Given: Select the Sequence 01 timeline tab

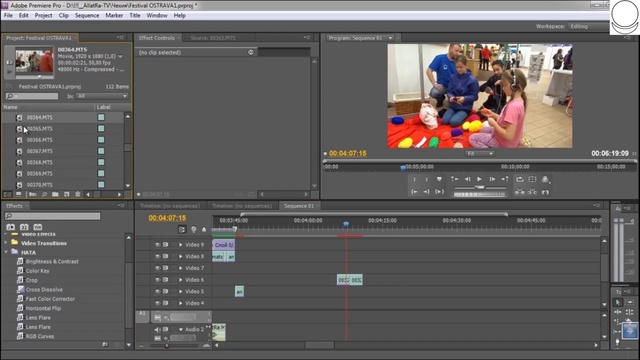Looking at the screenshot, I should click(299, 206).
